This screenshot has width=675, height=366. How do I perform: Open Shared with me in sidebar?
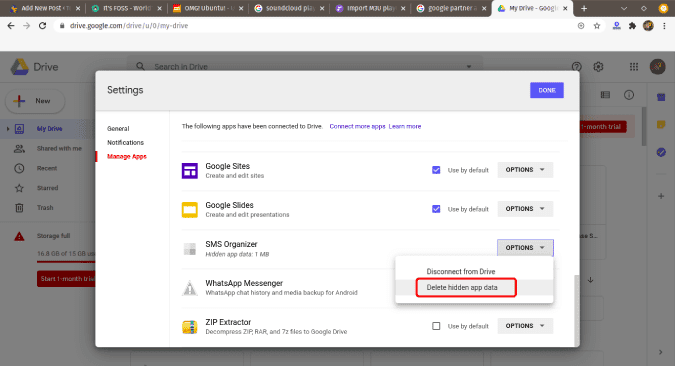pos(59,149)
